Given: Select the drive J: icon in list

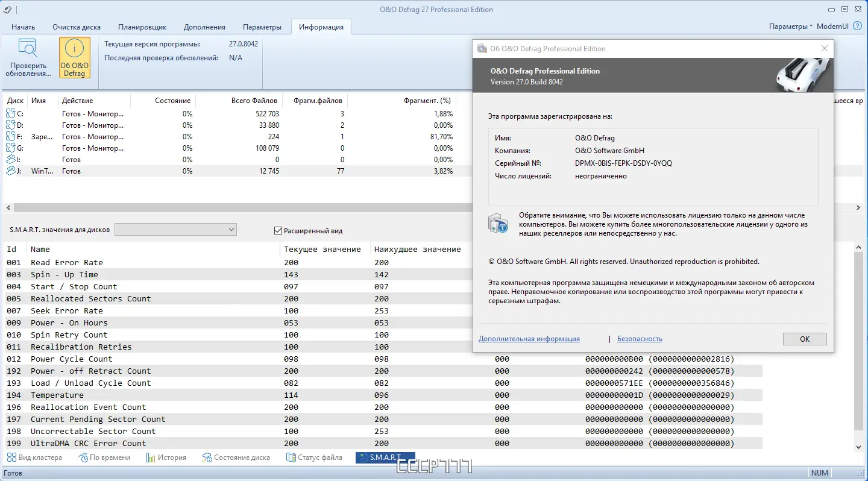Looking at the screenshot, I should click(10, 171).
